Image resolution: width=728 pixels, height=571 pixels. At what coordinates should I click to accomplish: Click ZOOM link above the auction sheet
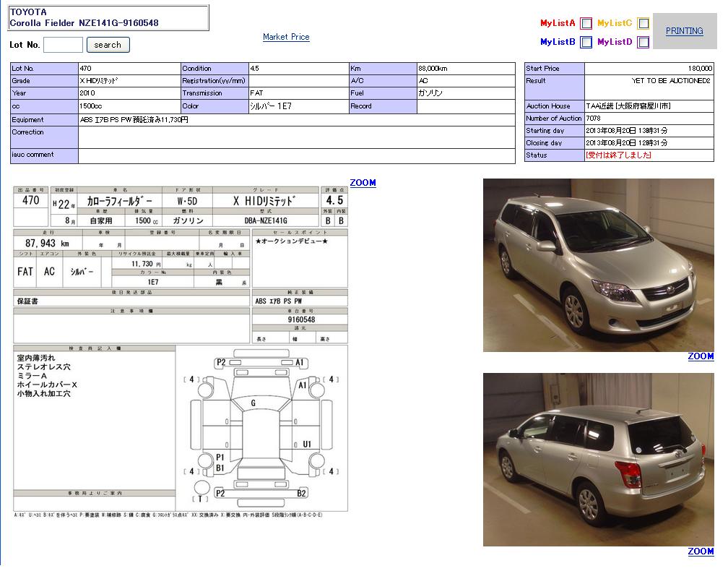(363, 183)
